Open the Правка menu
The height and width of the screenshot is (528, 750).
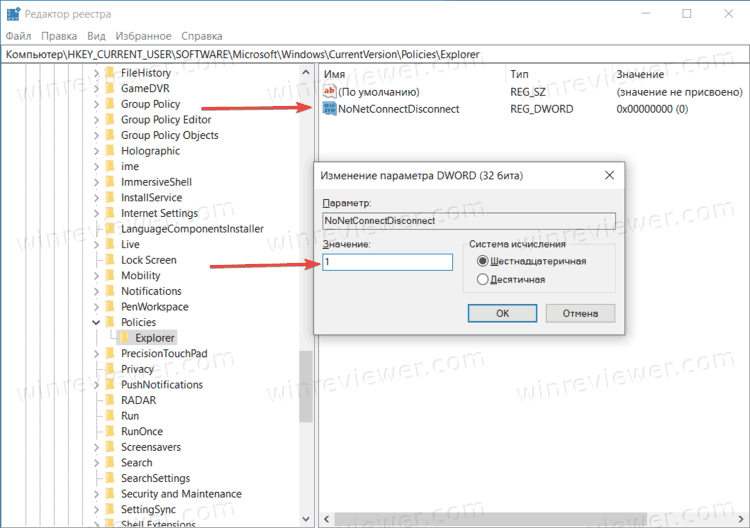point(59,36)
